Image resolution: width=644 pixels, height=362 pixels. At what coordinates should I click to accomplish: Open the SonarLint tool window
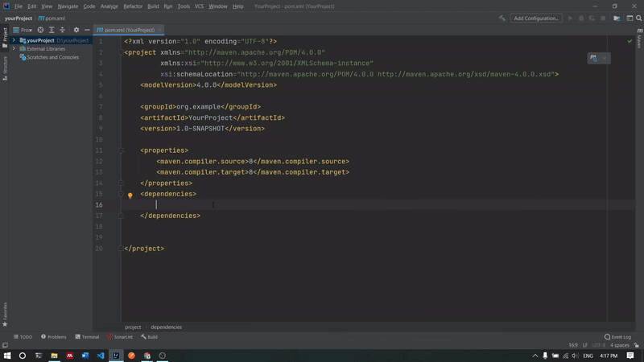click(120, 337)
